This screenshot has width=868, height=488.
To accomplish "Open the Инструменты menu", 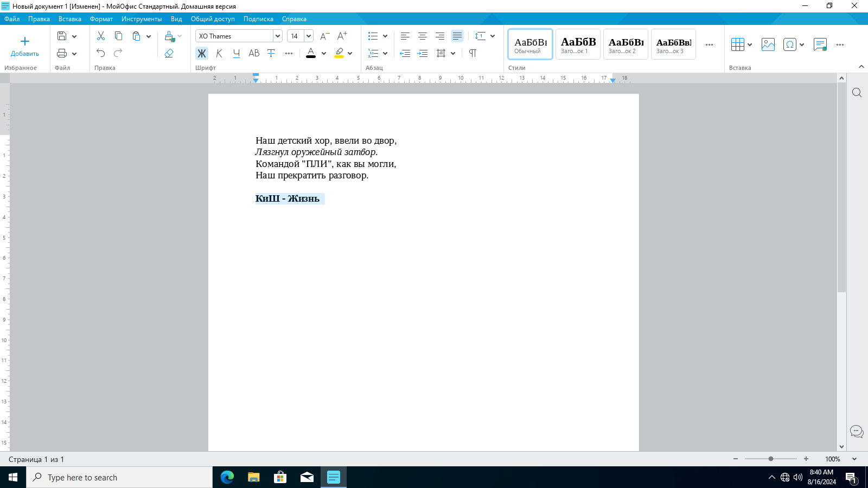I will click(x=142, y=19).
